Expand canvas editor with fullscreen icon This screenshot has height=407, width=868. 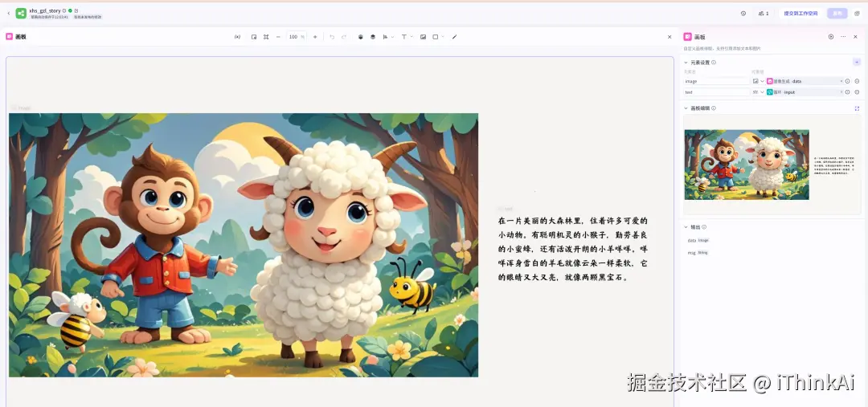click(x=857, y=108)
